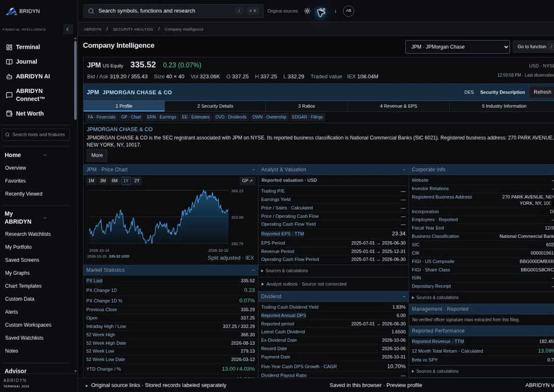This screenshot has width=554, height=392.
Task: Click the Refresh button
Action: click(x=542, y=92)
